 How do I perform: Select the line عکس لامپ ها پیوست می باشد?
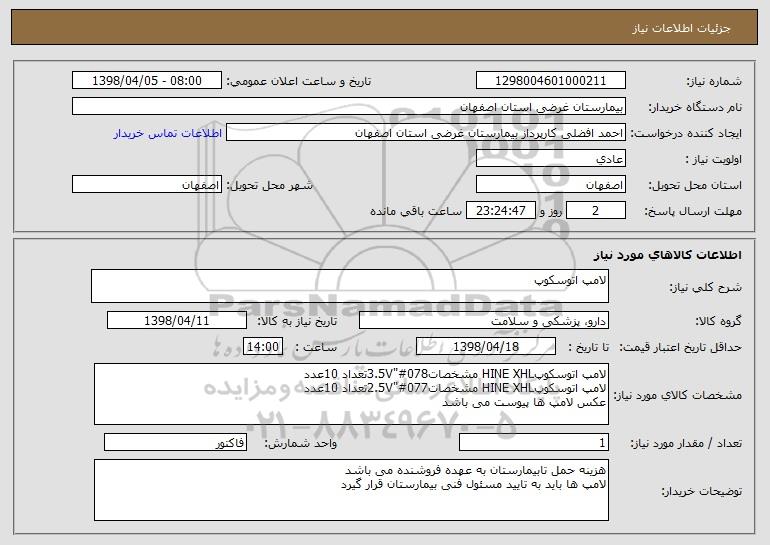[x=524, y=402]
